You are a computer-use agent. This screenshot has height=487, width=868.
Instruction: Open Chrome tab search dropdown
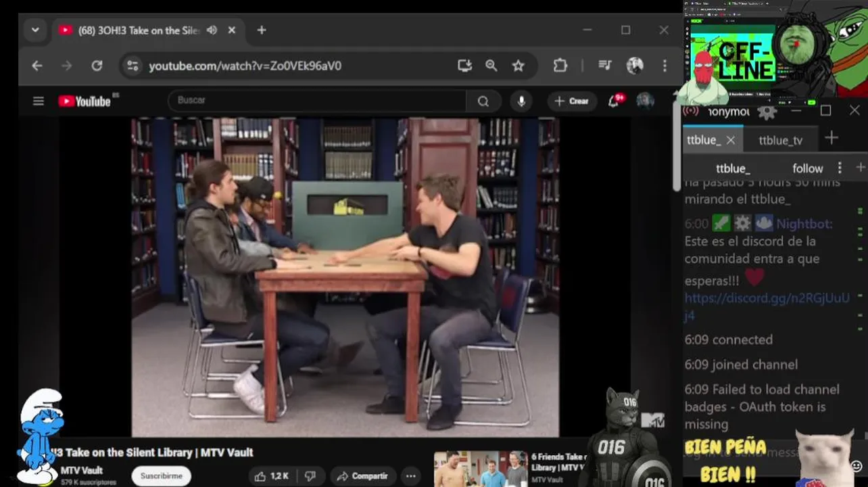click(35, 30)
